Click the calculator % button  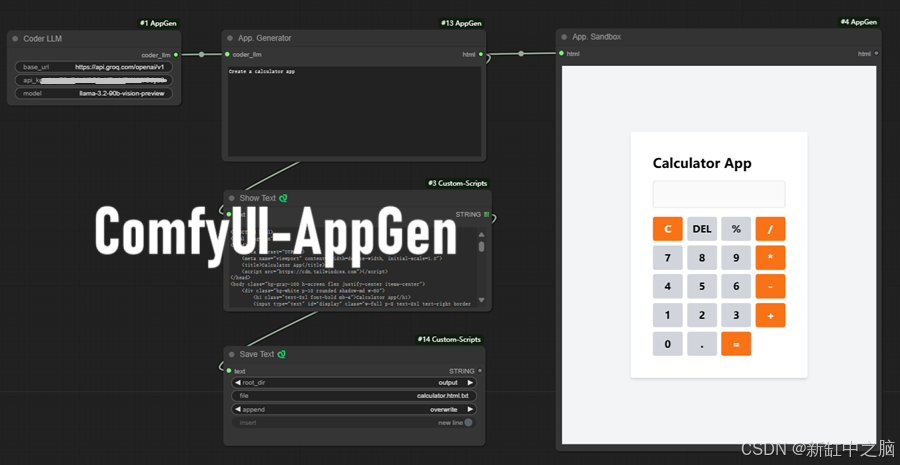tap(736, 229)
